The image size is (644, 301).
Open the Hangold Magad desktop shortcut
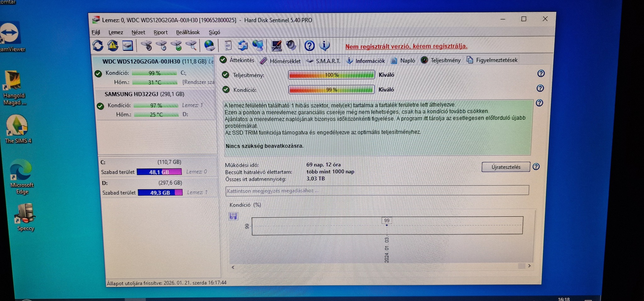tap(14, 88)
